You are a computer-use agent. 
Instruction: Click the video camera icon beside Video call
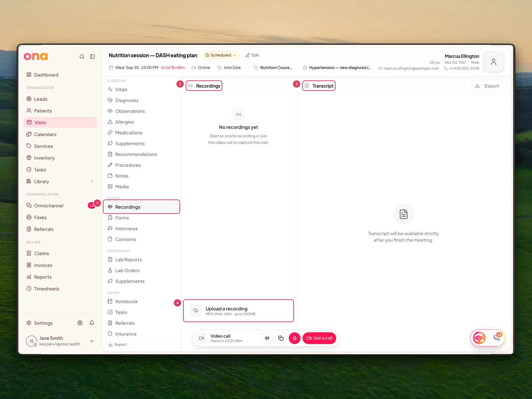[x=201, y=338]
